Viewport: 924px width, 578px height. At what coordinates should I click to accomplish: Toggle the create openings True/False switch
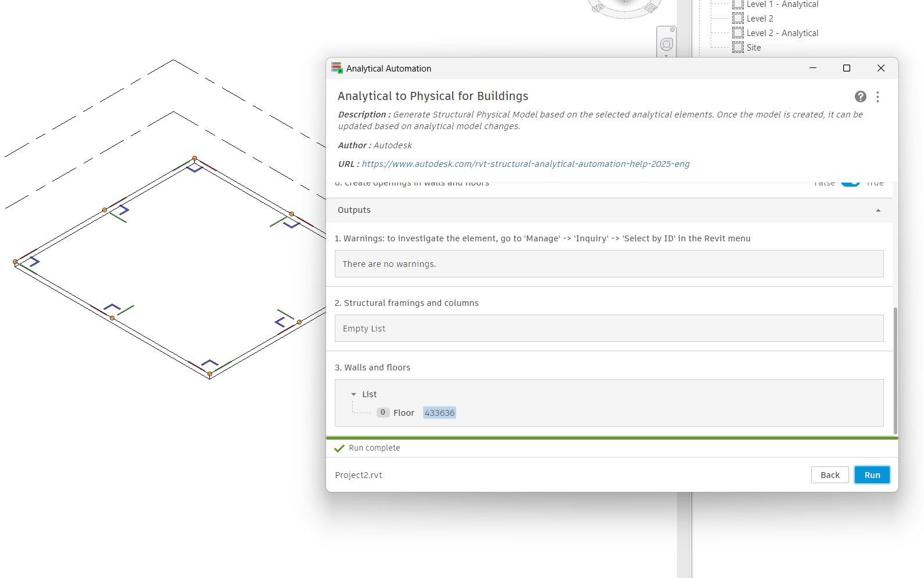(850, 184)
